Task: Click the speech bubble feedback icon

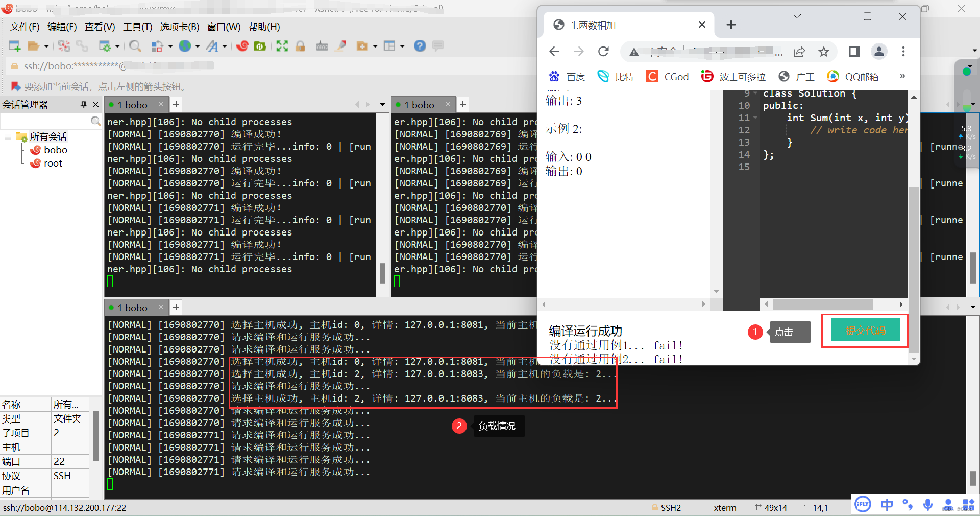Action: 438,46
